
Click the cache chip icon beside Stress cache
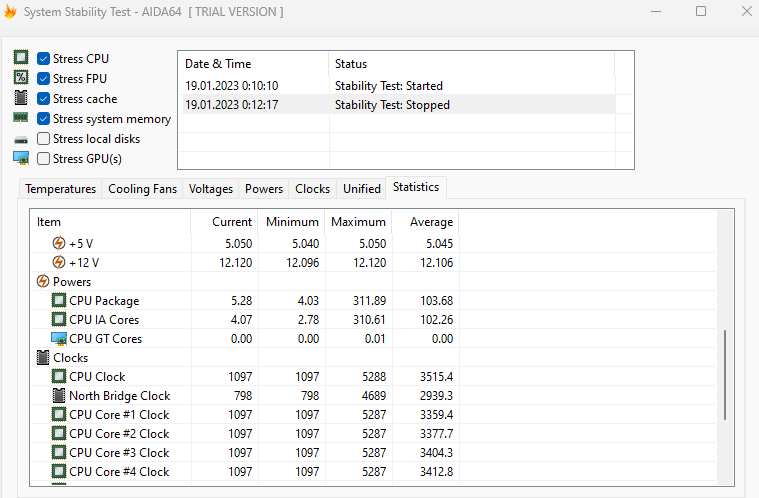[21, 98]
